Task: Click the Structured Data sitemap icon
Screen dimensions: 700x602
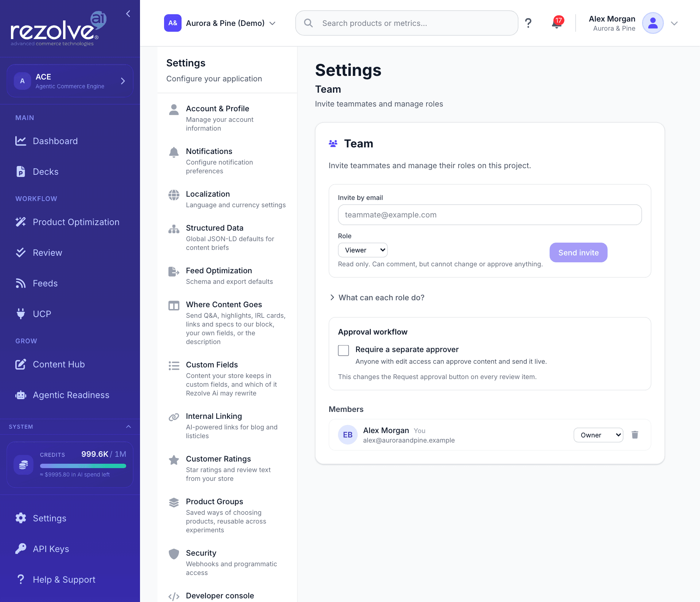Action: point(174,229)
